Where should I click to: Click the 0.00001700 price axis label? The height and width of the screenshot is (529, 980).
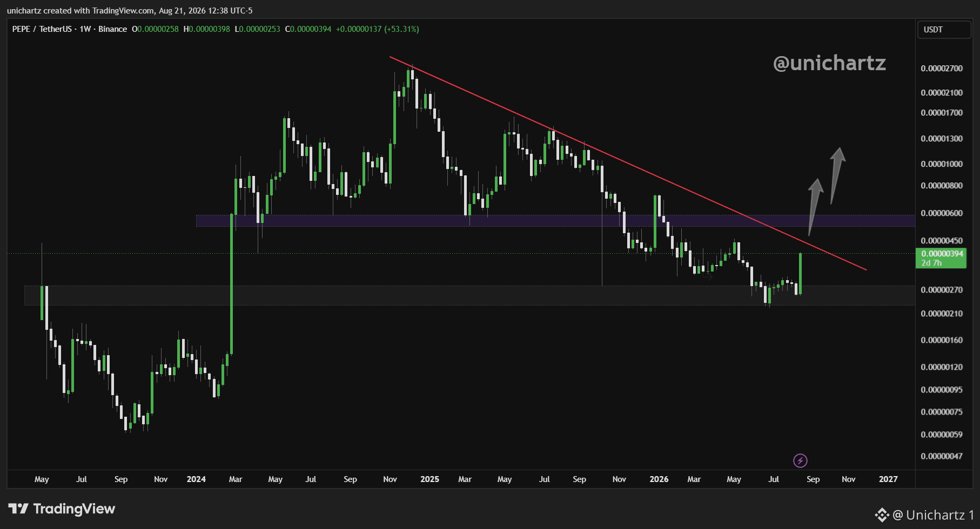[x=942, y=113]
